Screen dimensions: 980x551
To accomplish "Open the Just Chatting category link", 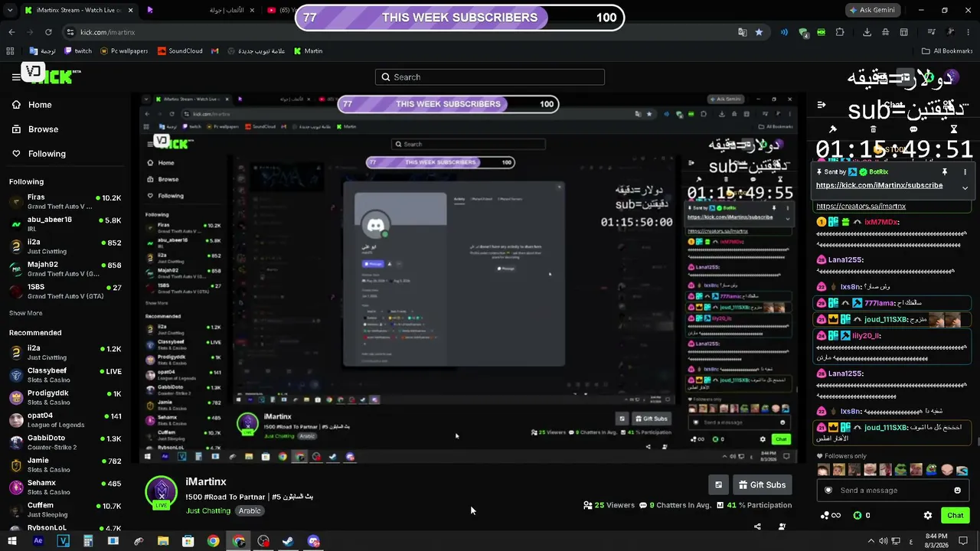I will [208, 510].
